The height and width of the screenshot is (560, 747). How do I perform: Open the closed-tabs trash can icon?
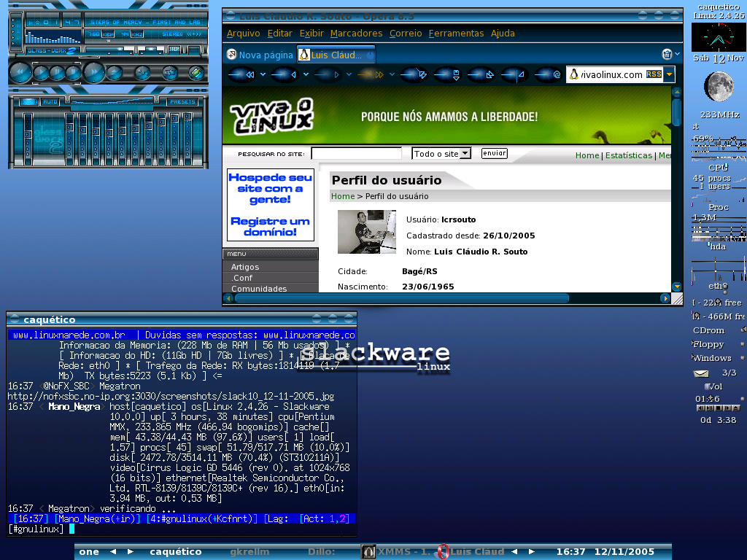coord(667,54)
